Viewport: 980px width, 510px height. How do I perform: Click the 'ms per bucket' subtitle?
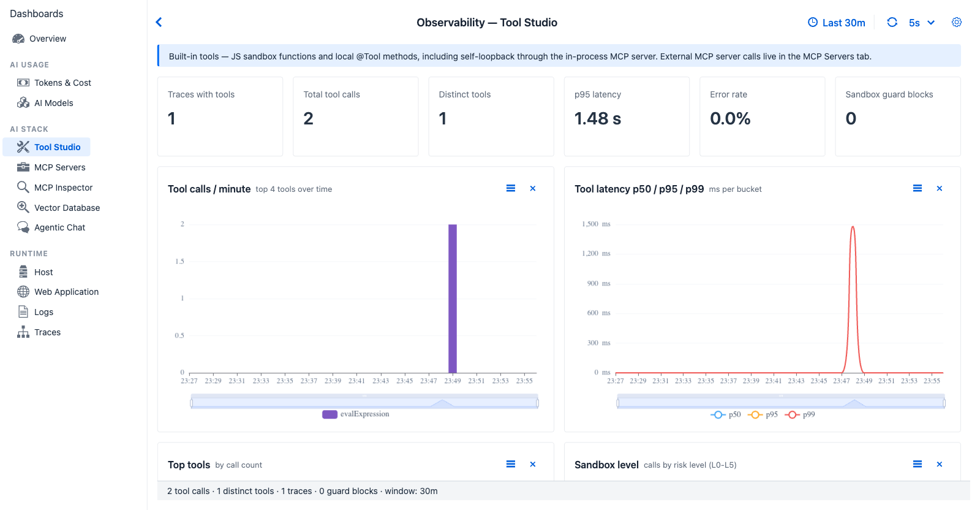tap(736, 189)
